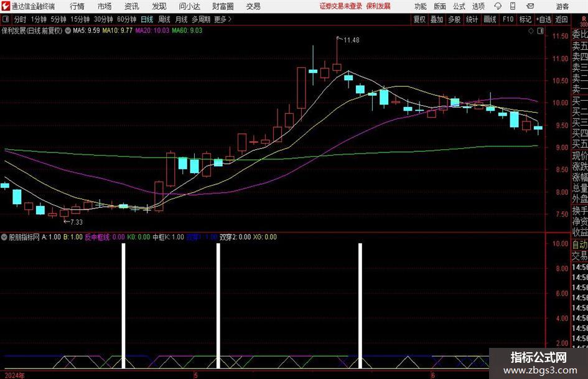The width and height of the screenshot is (588, 379).
Task: Click the 股朋指标网 indicator name
Action: pyautogui.click(x=24, y=237)
